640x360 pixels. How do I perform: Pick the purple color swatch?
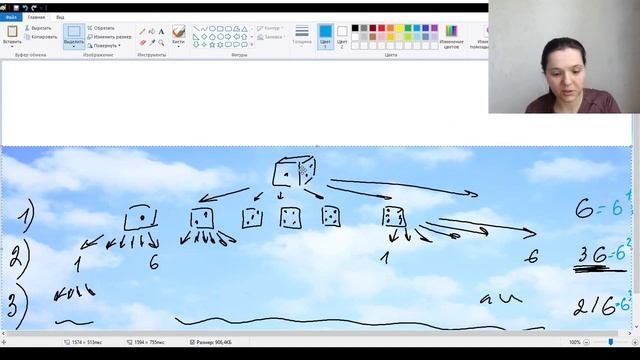[434, 28]
